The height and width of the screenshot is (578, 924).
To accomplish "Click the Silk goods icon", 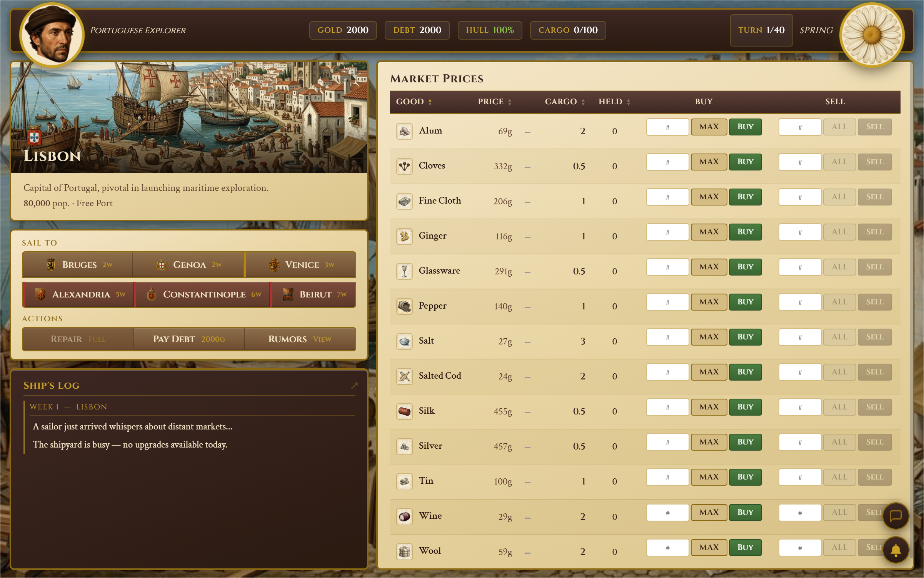I will pos(404,411).
